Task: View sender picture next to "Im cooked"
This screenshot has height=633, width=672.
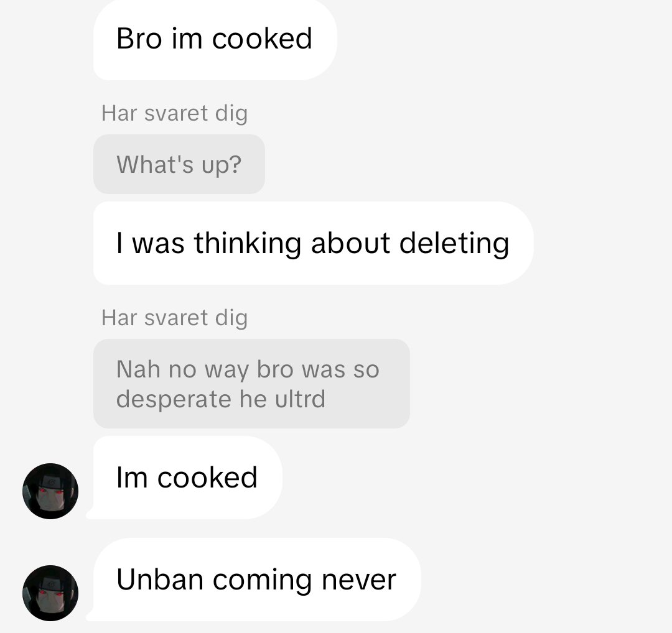Action: click(50, 491)
